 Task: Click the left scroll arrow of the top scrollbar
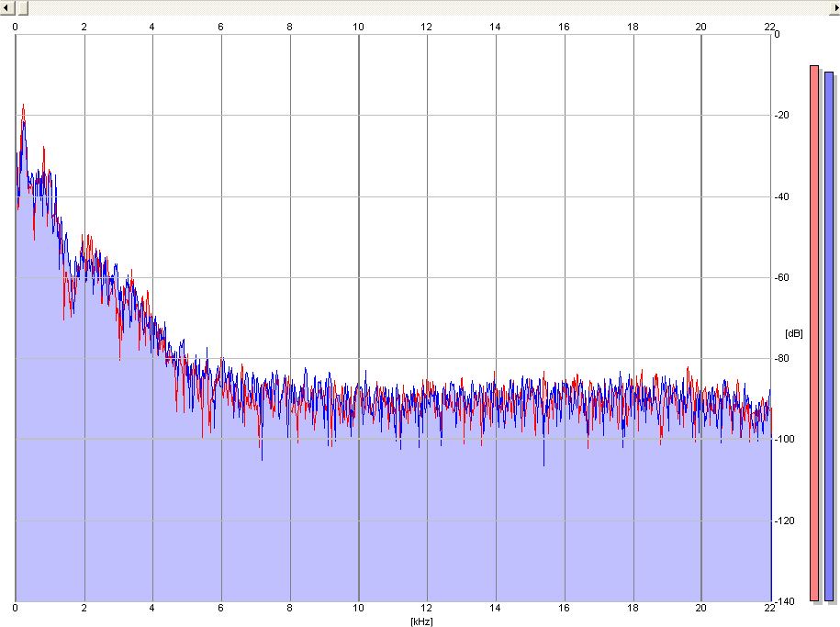7,7
